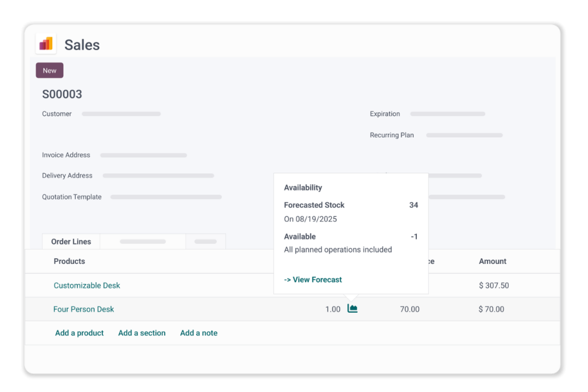Click the Customer field

click(x=121, y=114)
